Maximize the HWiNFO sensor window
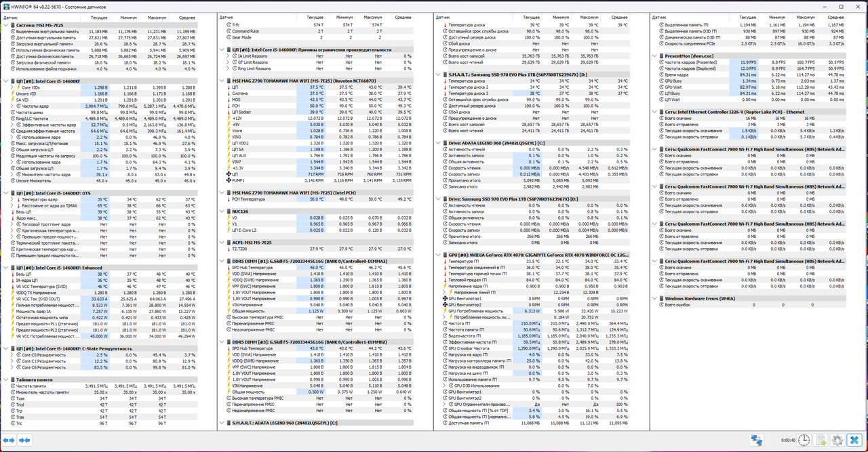 tap(842, 6)
